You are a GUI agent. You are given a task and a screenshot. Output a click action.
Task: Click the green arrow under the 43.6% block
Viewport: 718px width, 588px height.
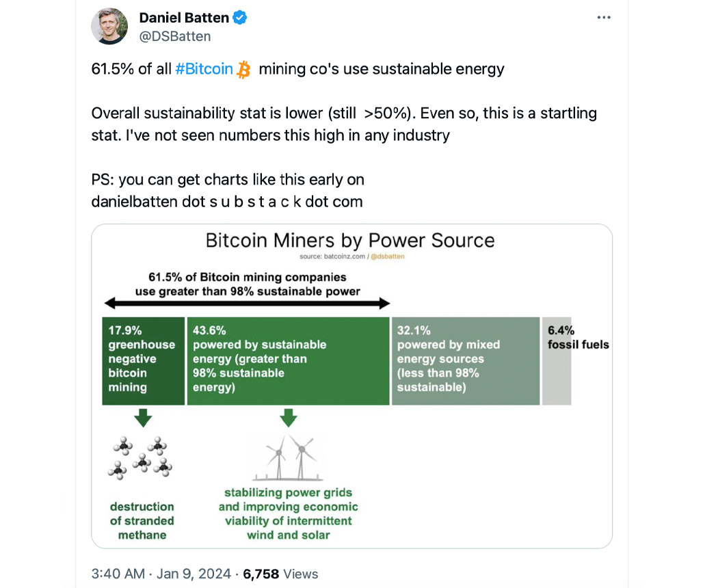point(289,417)
